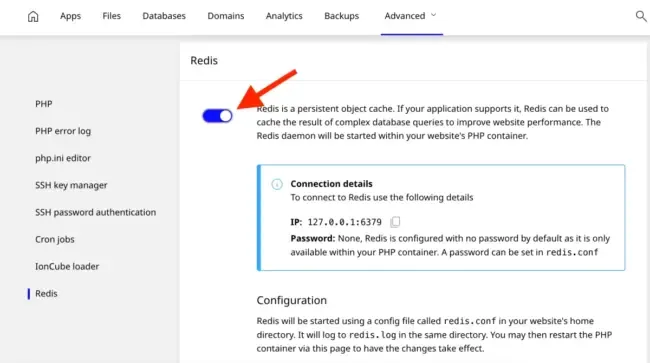Turn off the Redis toggle switch
The image size is (650, 363).
click(x=217, y=116)
